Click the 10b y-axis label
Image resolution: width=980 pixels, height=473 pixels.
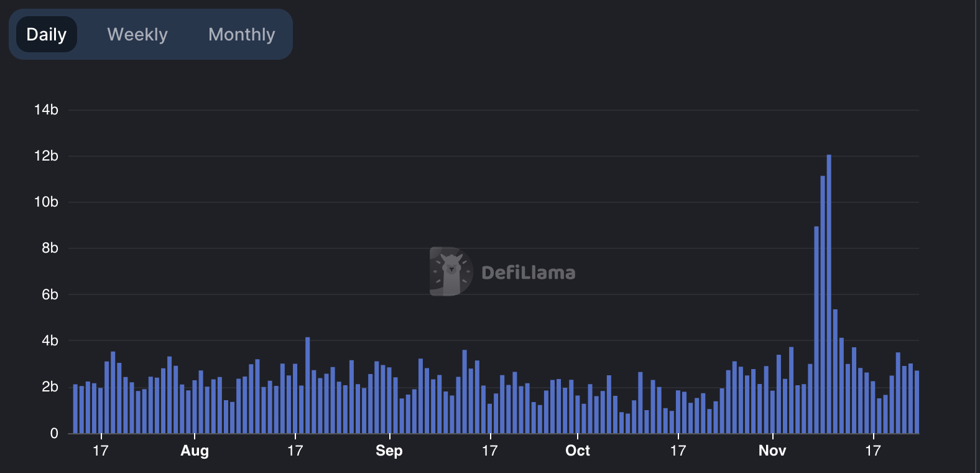[46, 202]
